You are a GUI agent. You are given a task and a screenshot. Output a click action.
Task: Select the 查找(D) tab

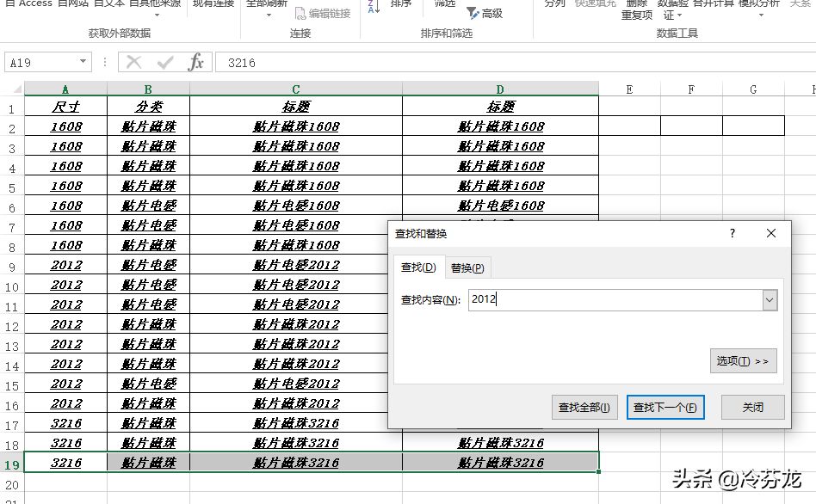(x=418, y=267)
